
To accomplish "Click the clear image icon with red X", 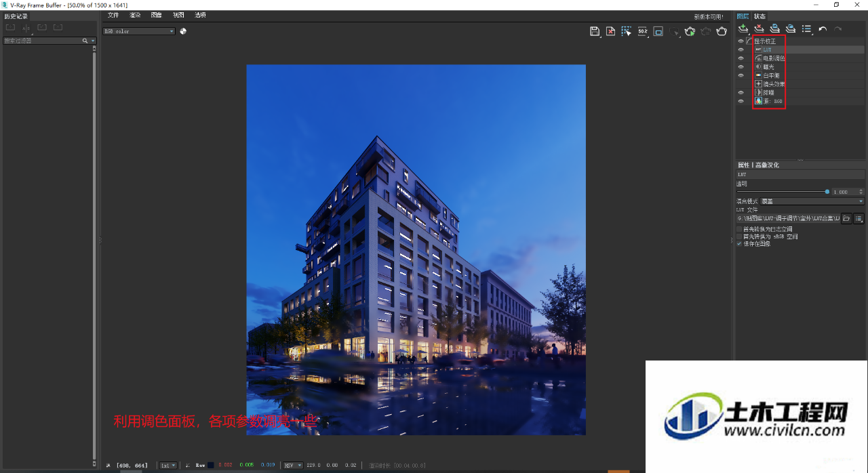I will click(610, 31).
